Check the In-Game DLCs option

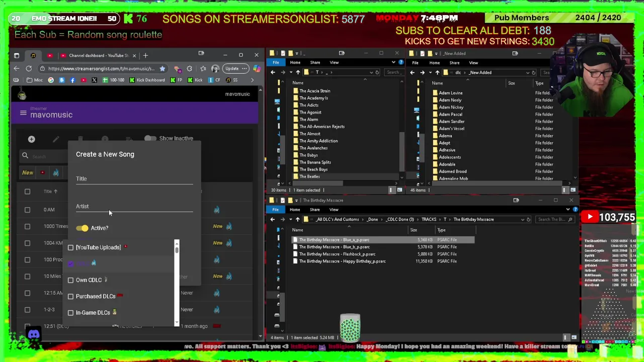pos(71,313)
